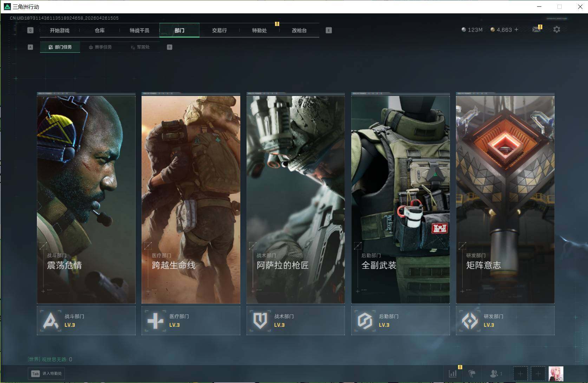Open the settings gear icon

557,30
